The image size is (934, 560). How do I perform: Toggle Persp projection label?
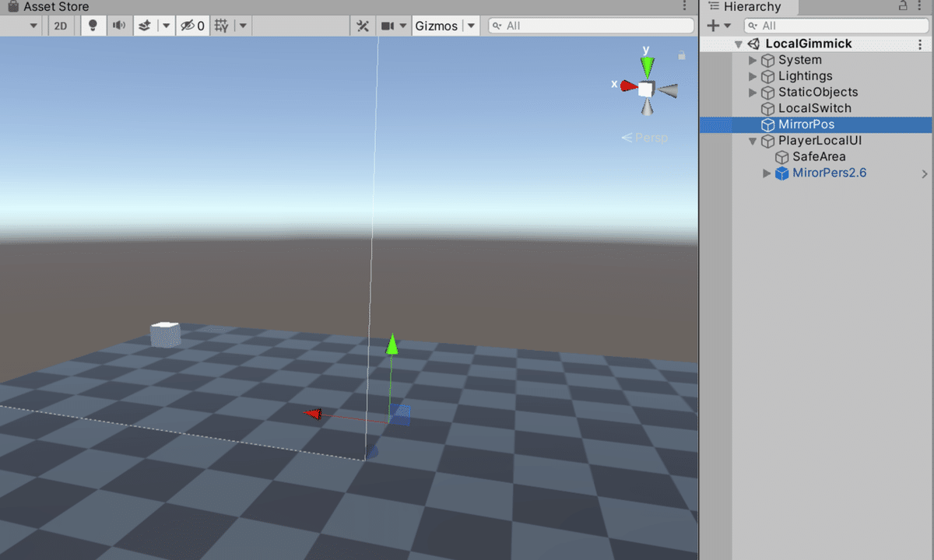(645, 138)
